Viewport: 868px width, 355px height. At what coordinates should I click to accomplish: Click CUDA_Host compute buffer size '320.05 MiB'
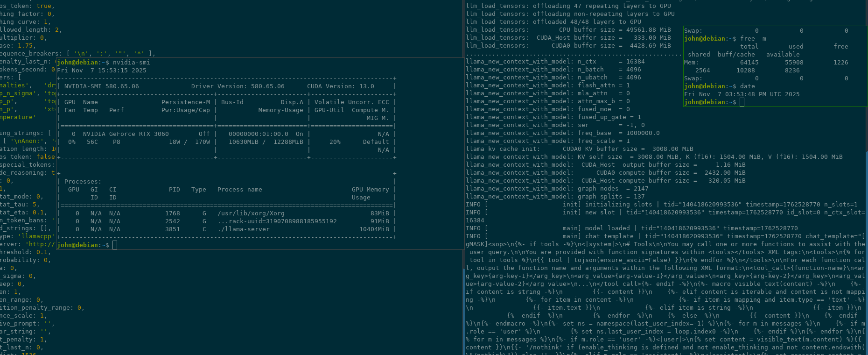pos(727,181)
